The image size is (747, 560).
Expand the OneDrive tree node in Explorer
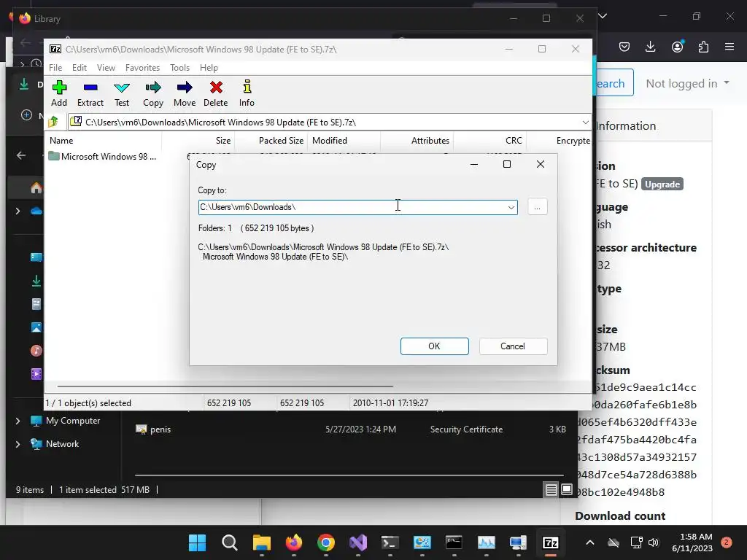18,211
